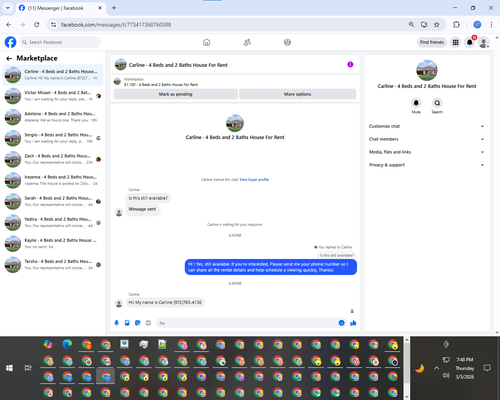Viewport: 500px width, 400px height.
Task: Click the house thumbnail in the chat header
Action: click(121, 65)
